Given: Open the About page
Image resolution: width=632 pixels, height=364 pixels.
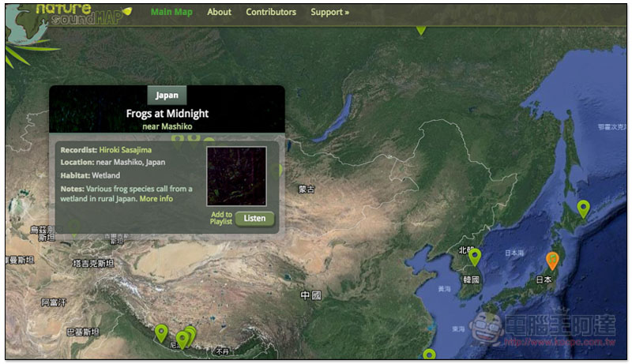Looking at the screenshot, I should pos(220,12).
